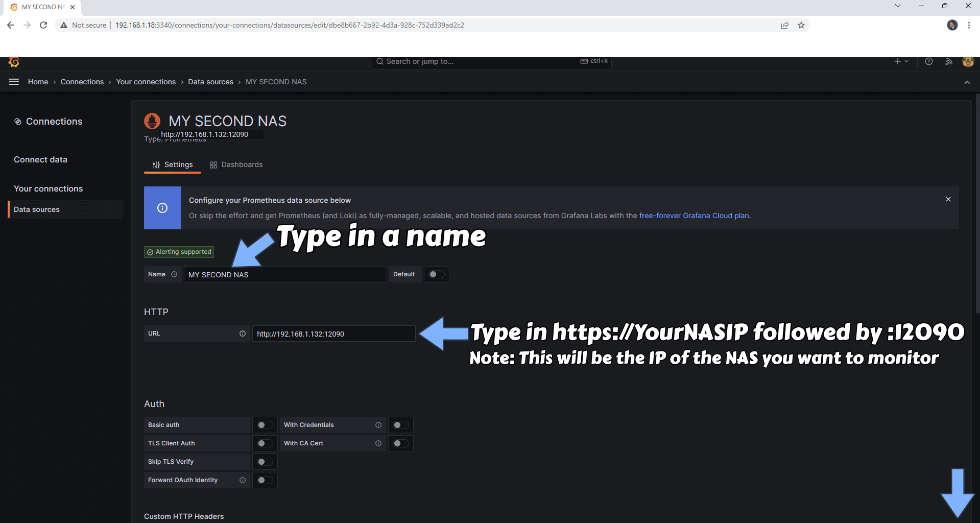Collapse the top bar with chevron
Image resolution: width=980 pixels, height=523 pixels.
point(967,82)
